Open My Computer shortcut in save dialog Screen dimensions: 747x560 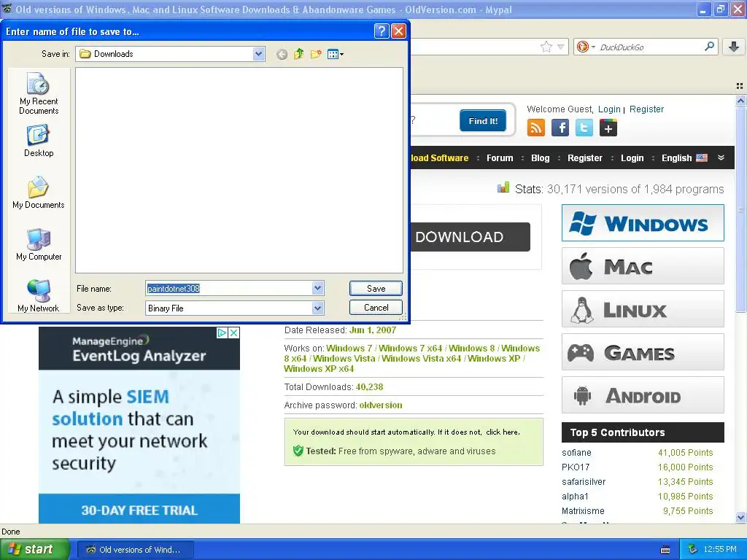[39, 244]
